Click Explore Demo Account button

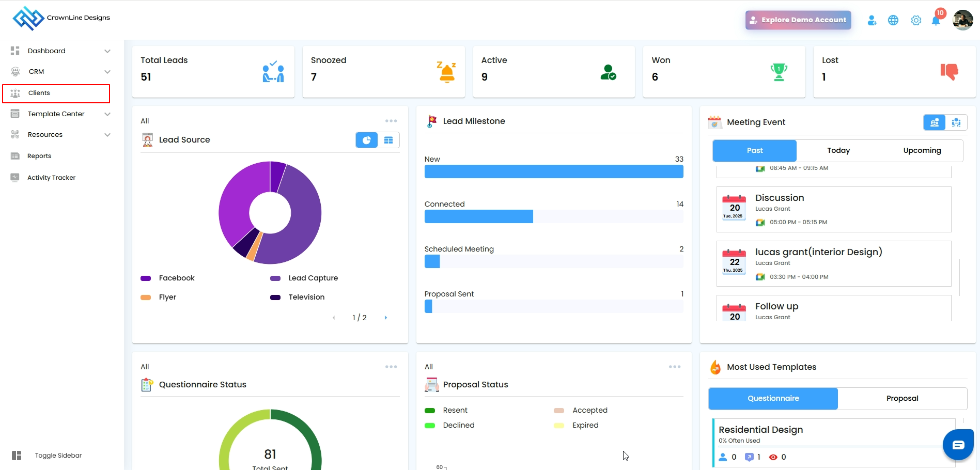tap(798, 20)
